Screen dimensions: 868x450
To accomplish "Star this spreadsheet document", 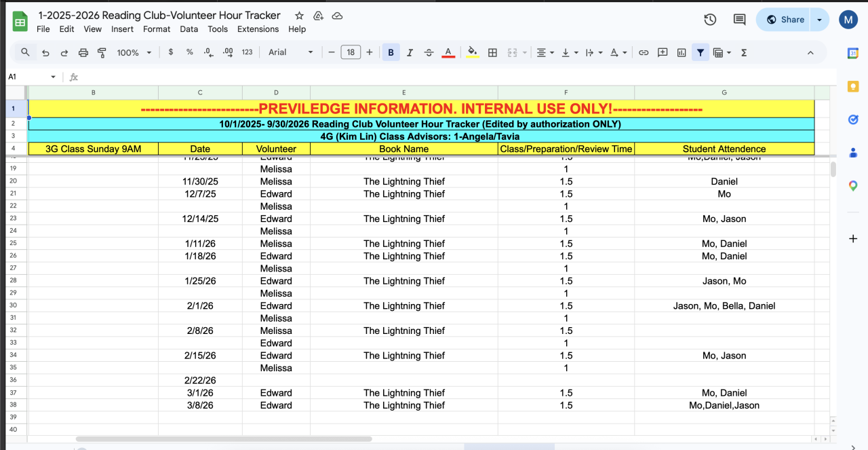I will coord(299,16).
